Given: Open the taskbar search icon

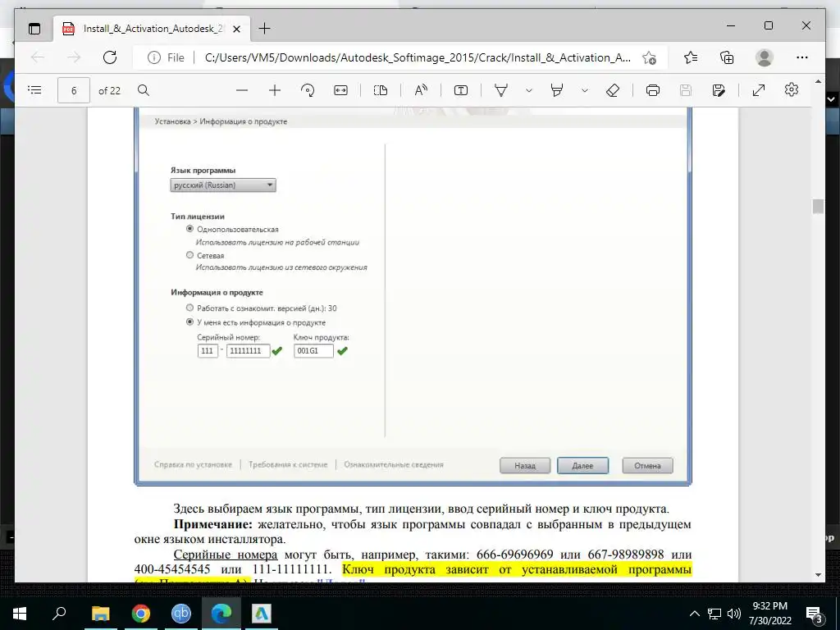Looking at the screenshot, I should coord(59,613).
